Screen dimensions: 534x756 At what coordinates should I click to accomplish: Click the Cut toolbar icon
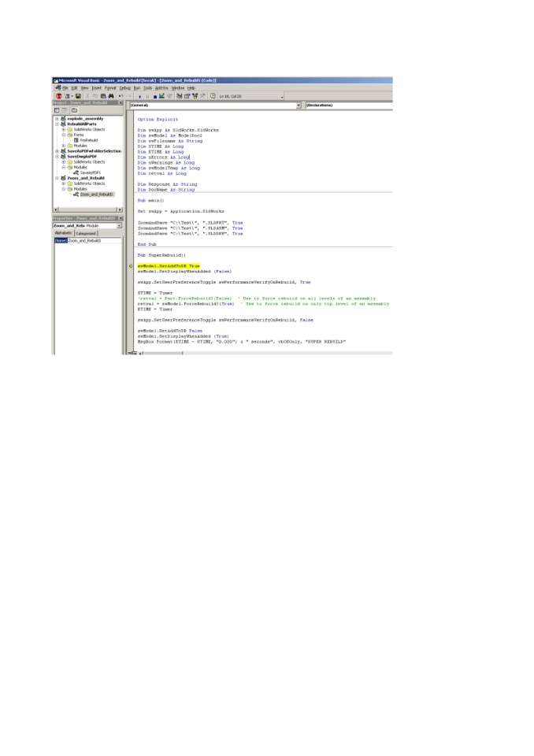pos(87,96)
